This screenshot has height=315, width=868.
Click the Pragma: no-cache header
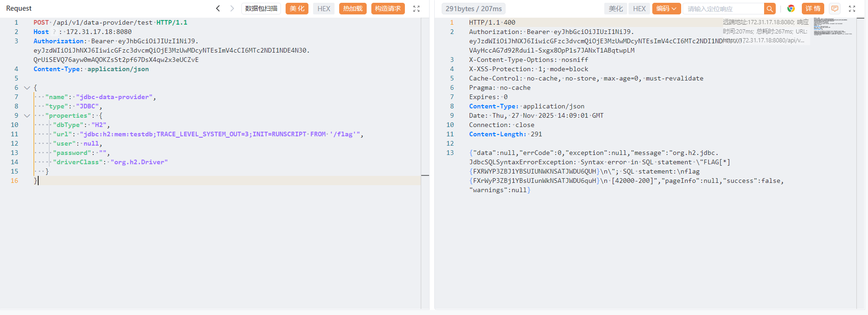(x=499, y=87)
